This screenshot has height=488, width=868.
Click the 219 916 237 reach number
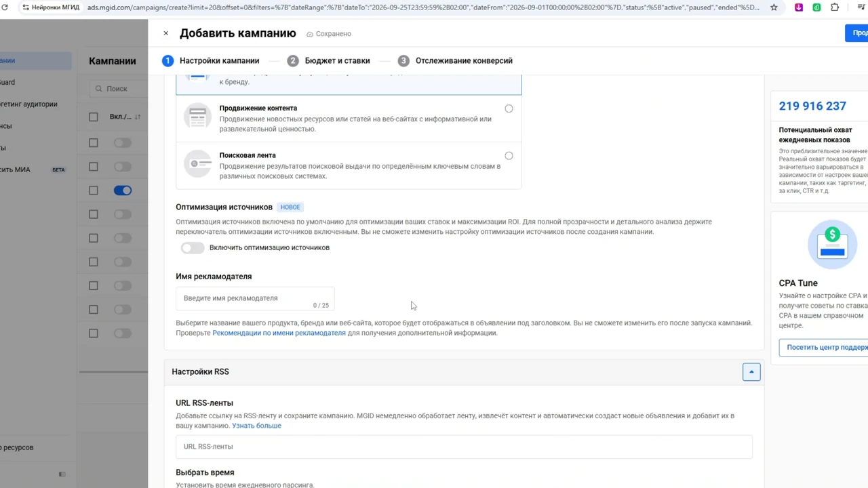[812, 106]
